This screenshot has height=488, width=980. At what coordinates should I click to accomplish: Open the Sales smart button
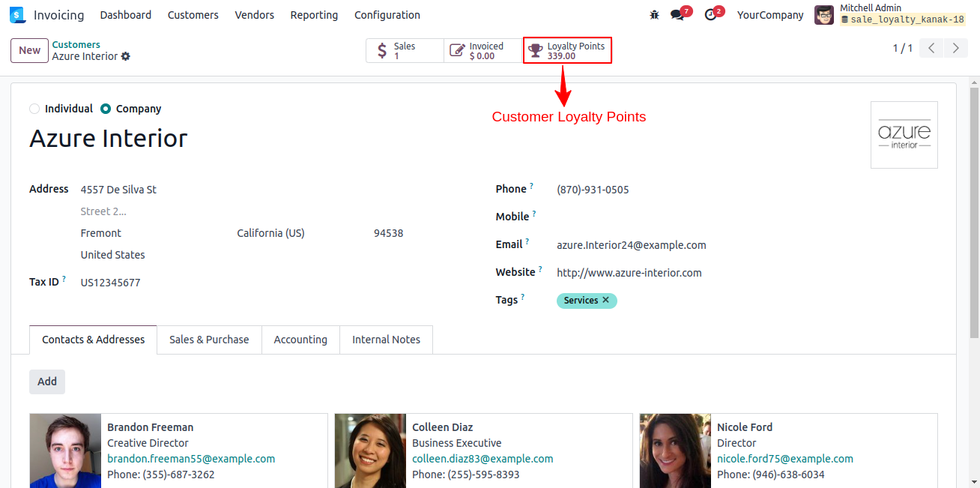(x=405, y=51)
